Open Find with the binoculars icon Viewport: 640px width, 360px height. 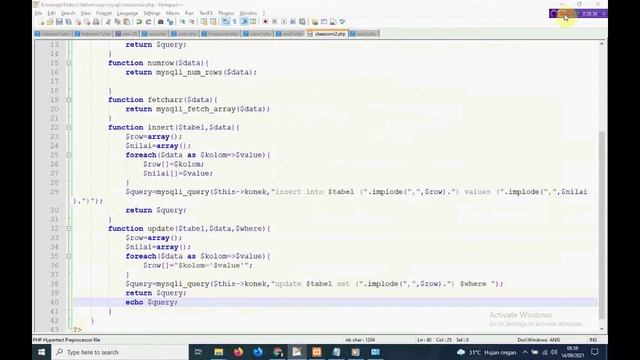160,22
